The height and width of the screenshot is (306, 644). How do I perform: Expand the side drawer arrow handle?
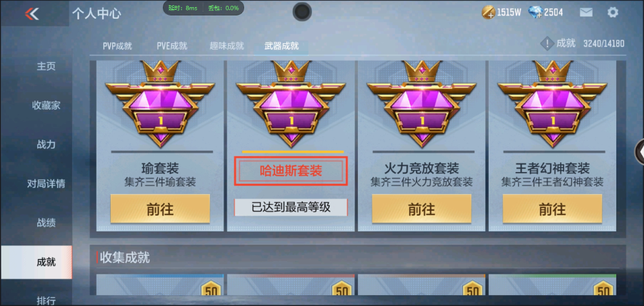639,153
